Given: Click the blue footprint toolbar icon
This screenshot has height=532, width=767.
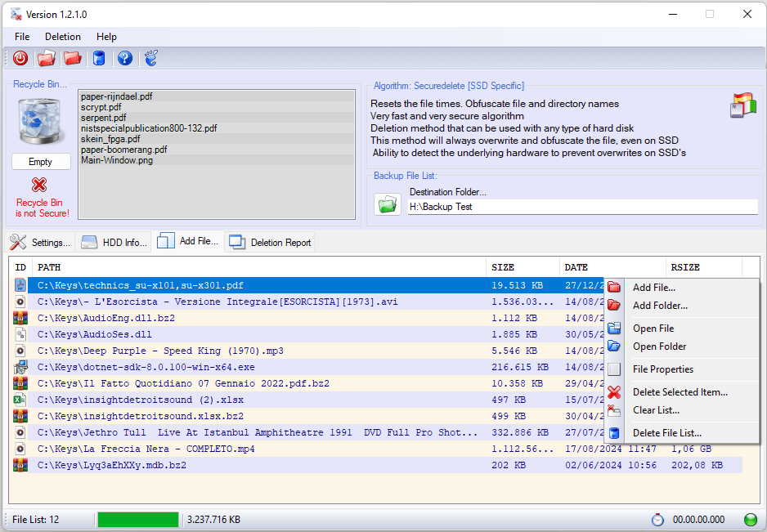Looking at the screenshot, I should coord(150,58).
